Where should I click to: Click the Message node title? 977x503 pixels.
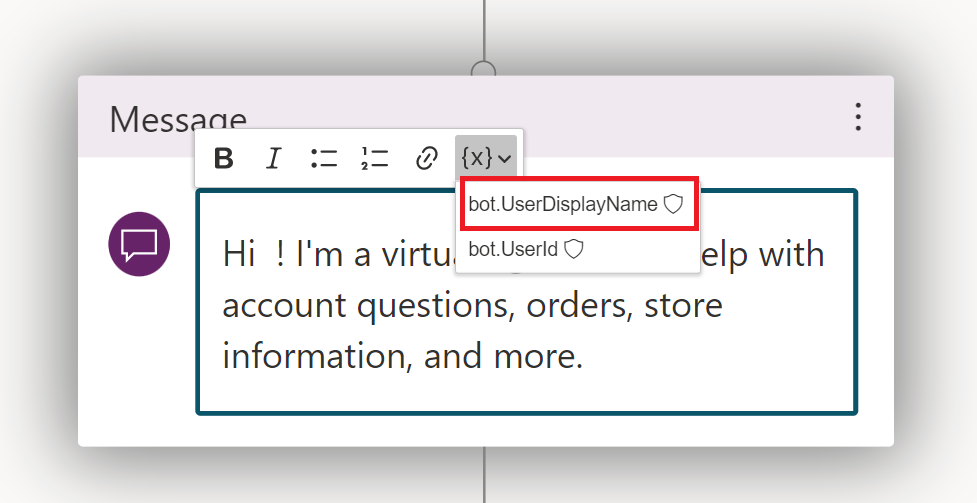[177, 118]
